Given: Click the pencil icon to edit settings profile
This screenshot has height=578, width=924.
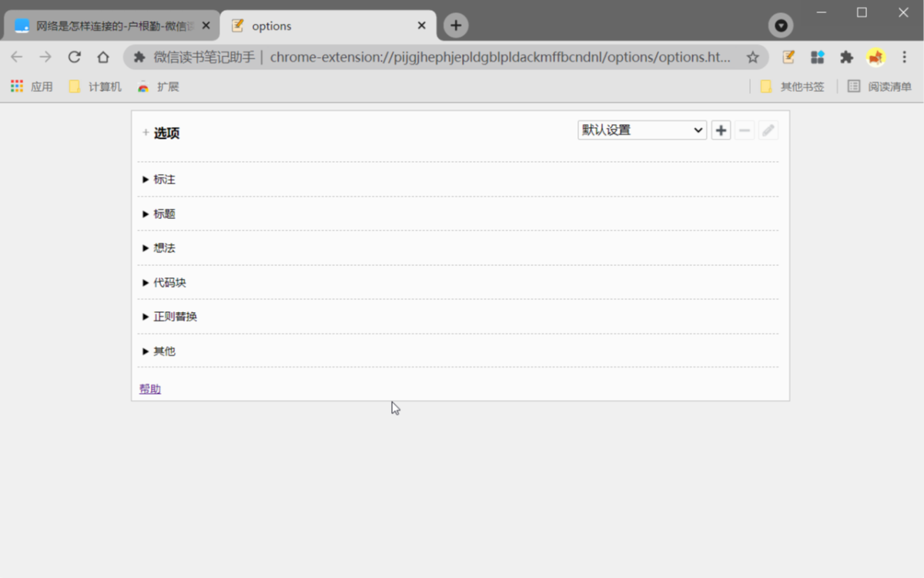Looking at the screenshot, I should [767, 129].
